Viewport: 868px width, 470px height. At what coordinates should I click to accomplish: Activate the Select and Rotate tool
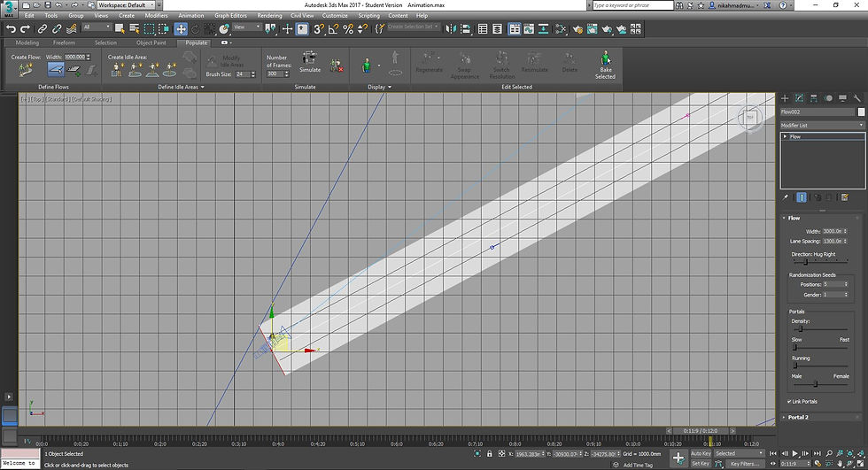point(196,28)
